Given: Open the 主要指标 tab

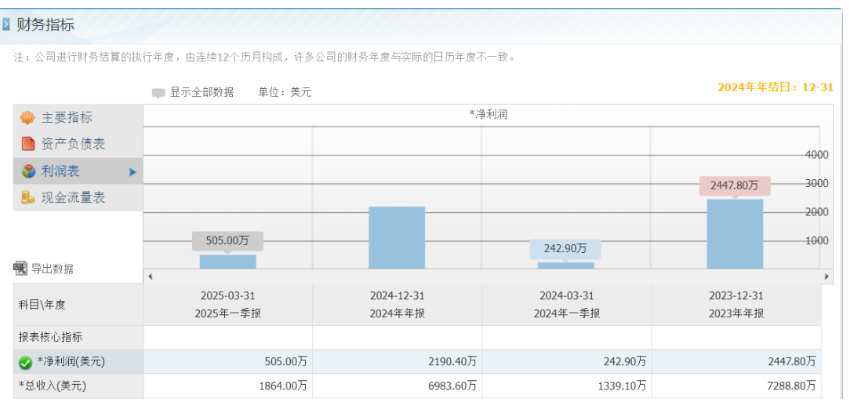Looking at the screenshot, I should coord(78,118).
